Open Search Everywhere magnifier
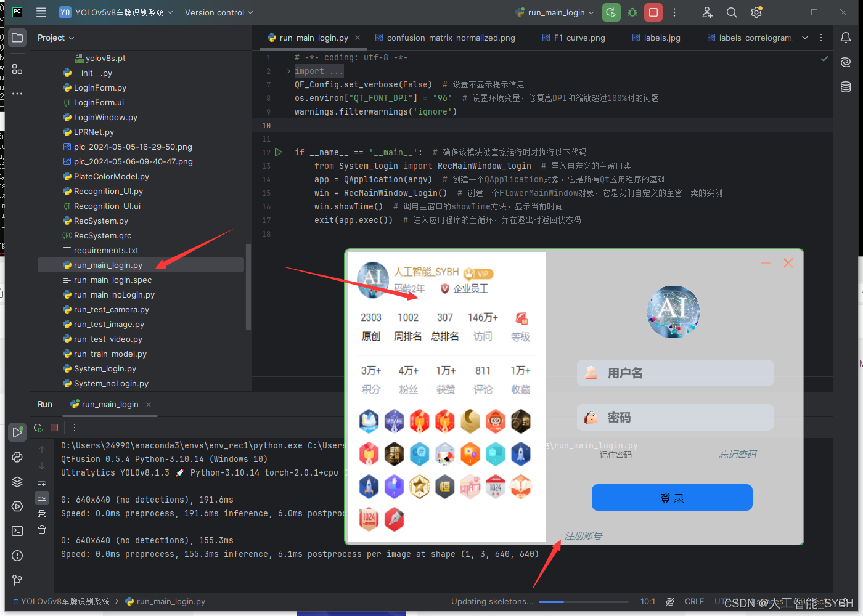Image resolution: width=863 pixels, height=616 pixels. pos(732,12)
